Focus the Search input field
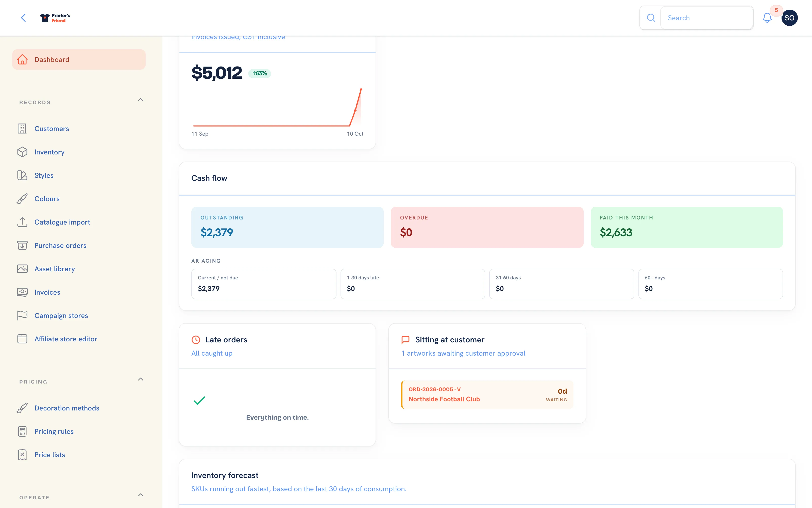Screen dimensions: 812x508 (707, 18)
